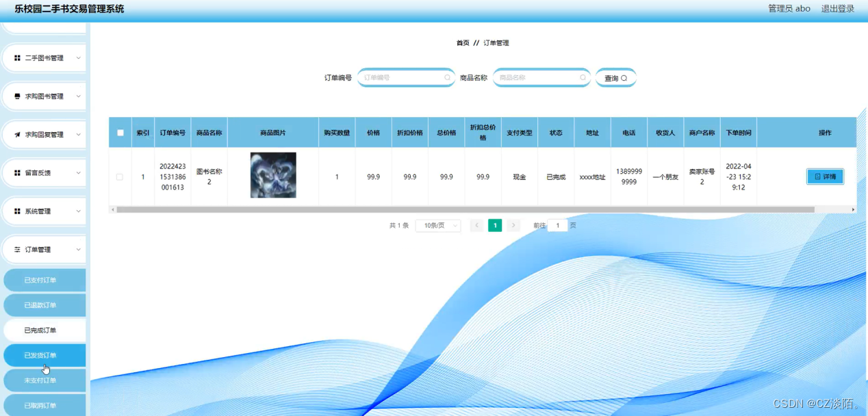Click the 求购图书管理 sidebar icon
The height and width of the screenshot is (416, 868).
coord(18,96)
